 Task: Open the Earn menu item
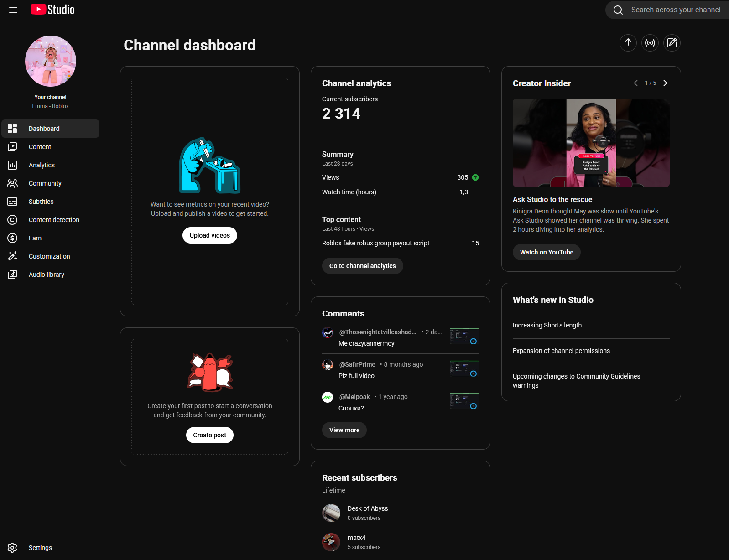point(51,238)
